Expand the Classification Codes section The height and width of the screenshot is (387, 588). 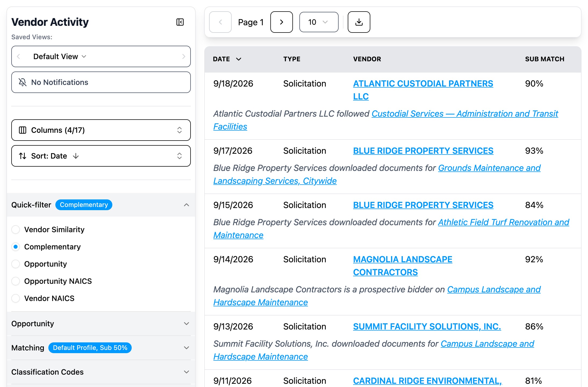coord(101,372)
